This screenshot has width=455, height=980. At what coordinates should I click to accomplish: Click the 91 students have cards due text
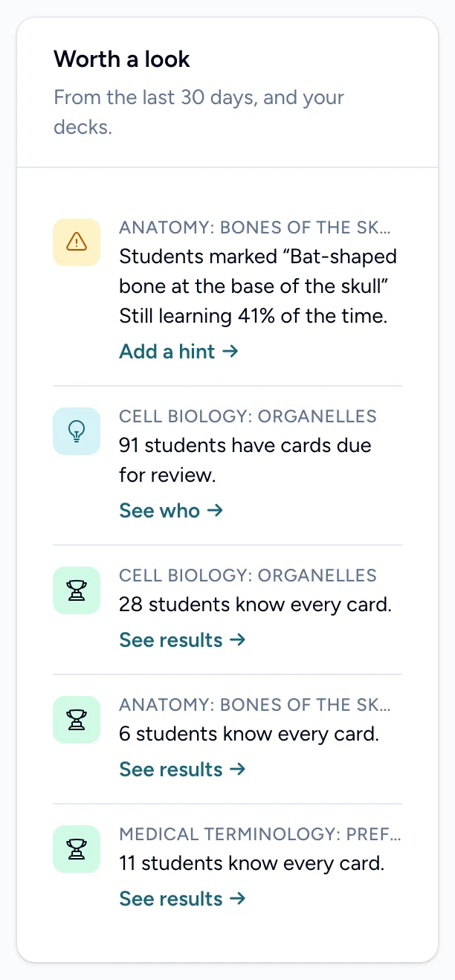[x=245, y=460]
